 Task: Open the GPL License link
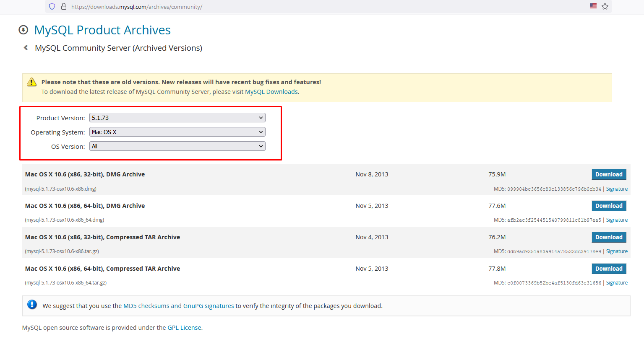pos(184,328)
